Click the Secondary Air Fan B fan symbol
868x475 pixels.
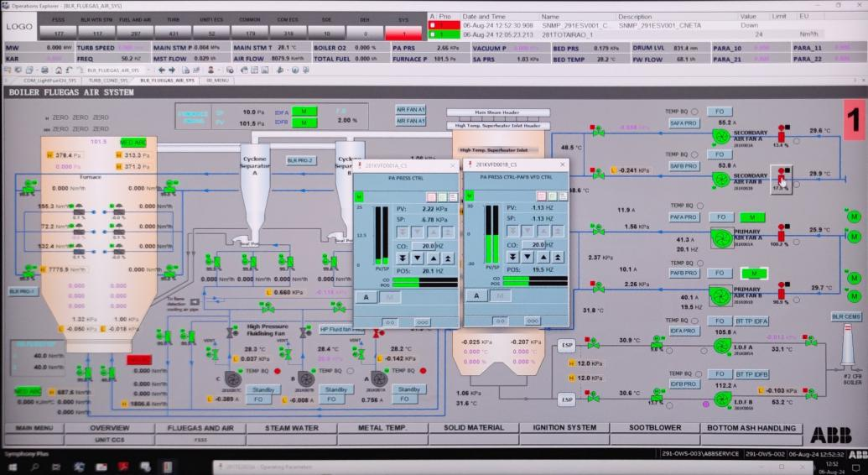[x=720, y=178]
